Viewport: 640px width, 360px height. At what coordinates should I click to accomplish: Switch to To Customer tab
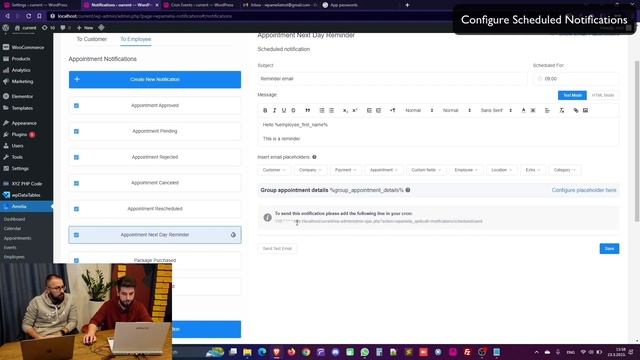(91, 39)
